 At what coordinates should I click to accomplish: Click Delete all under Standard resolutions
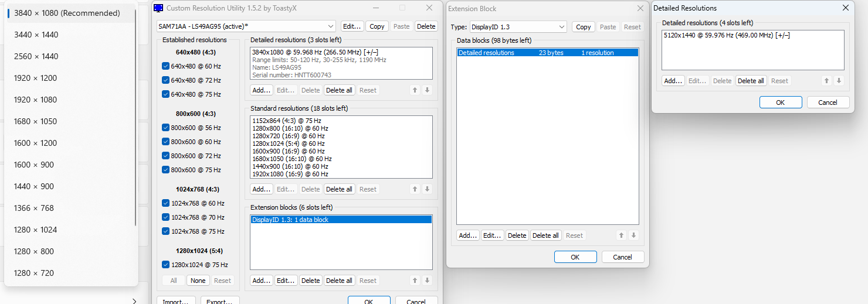(x=339, y=189)
